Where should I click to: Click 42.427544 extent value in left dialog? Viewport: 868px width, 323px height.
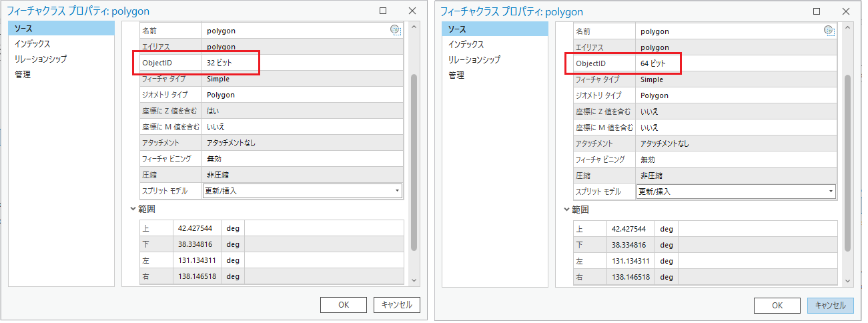pos(195,228)
